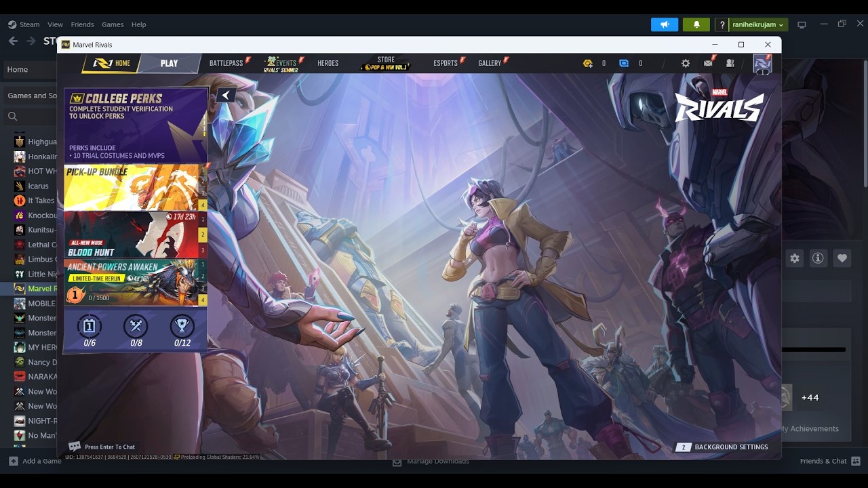This screenshot has height=488, width=868.
Task: Open the View menu in Steam
Action: click(x=55, y=24)
